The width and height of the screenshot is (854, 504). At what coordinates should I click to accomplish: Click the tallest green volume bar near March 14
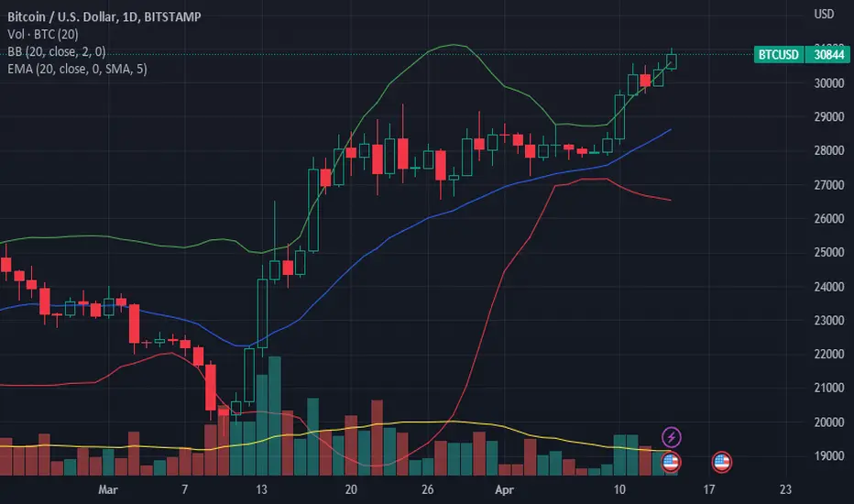[x=275, y=416]
